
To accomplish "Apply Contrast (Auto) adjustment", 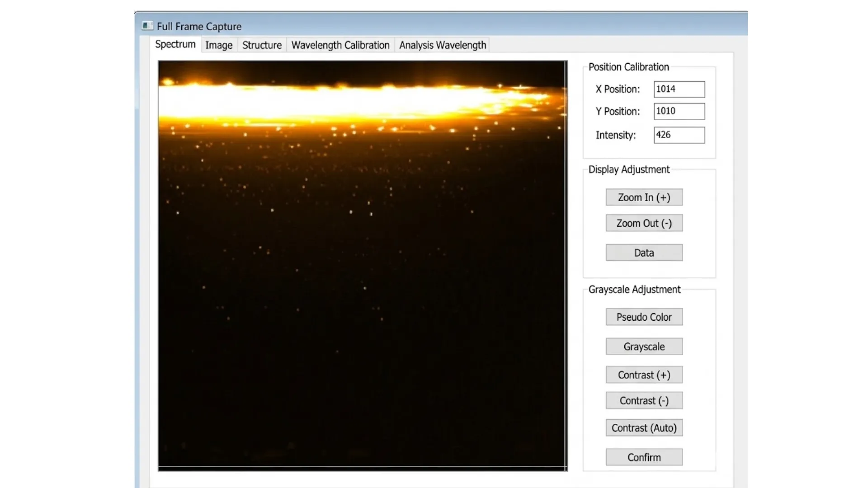I will coord(644,428).
